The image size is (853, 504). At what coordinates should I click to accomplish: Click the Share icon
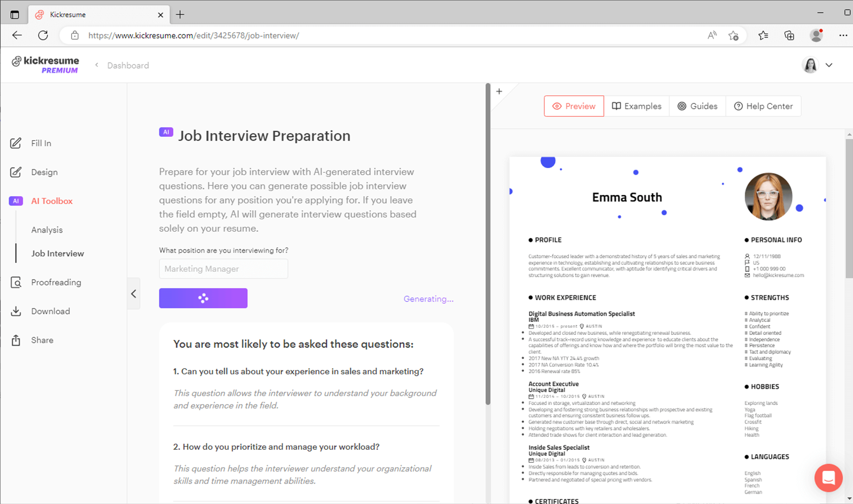pyautogui.click(x=15, y=340)
